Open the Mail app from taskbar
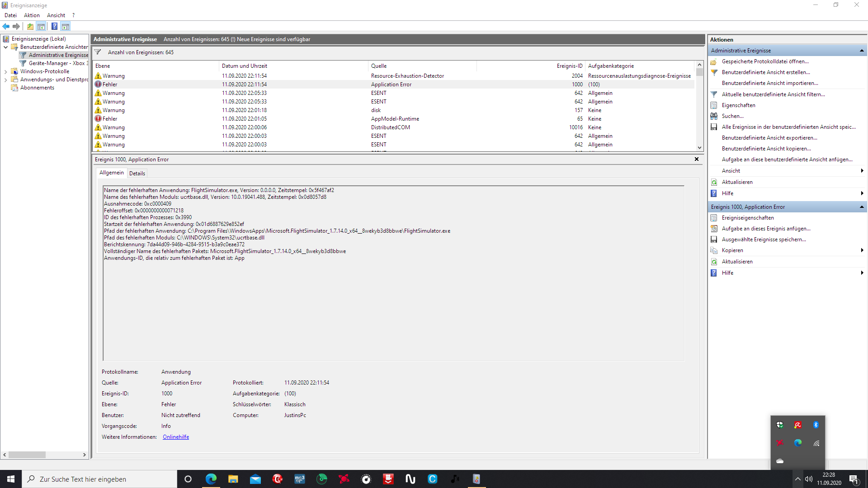868x488 pixels. [255, 479]
